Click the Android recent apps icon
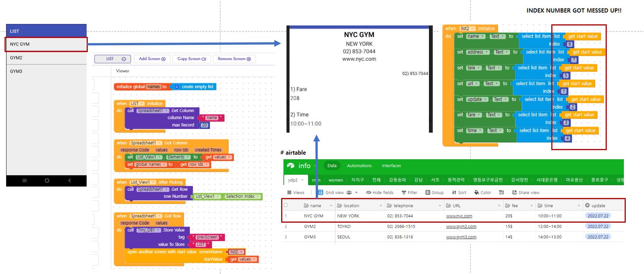 point(24,181)
